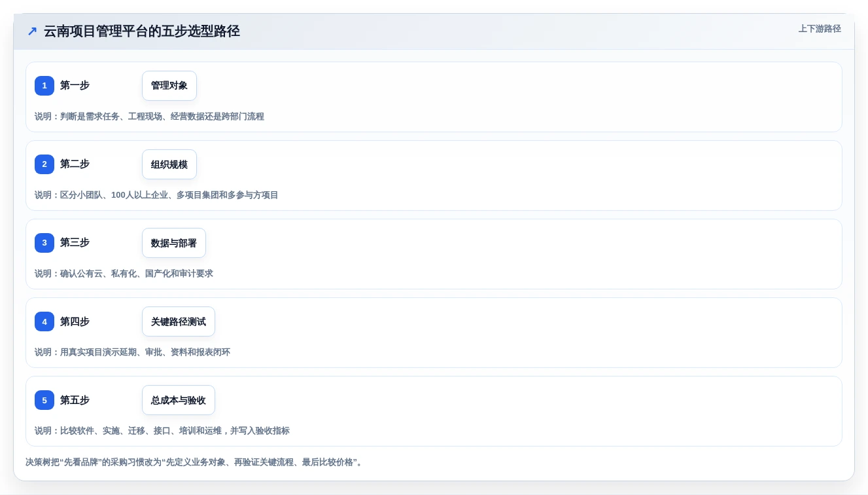This screenshot has height=495, width=868.
Task: Select the 关键路径测试 chip
Action: pos(179,321)
